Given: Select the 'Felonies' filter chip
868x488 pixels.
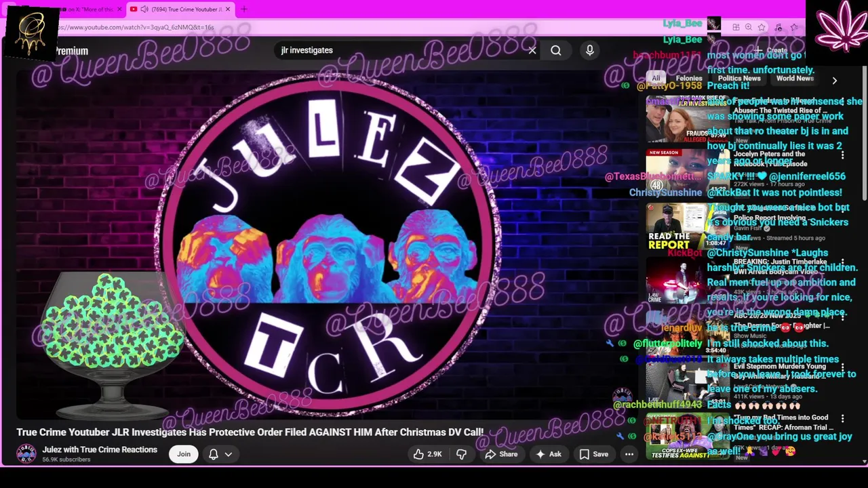Looking at the screenshot, I should pos(689,79).
